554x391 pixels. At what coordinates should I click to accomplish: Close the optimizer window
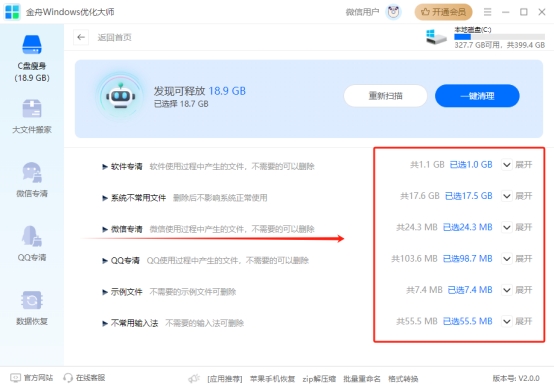(542, 12)
